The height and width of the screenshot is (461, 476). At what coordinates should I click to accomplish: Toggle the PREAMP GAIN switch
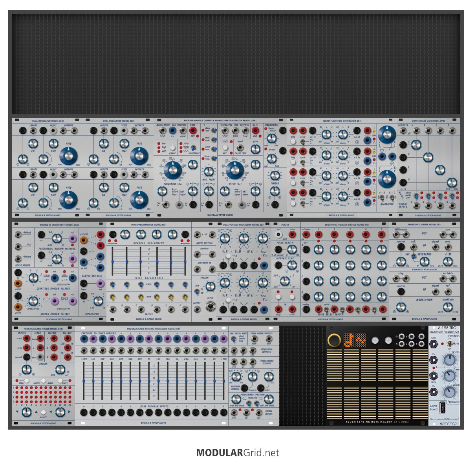click(x=197, y=291)
